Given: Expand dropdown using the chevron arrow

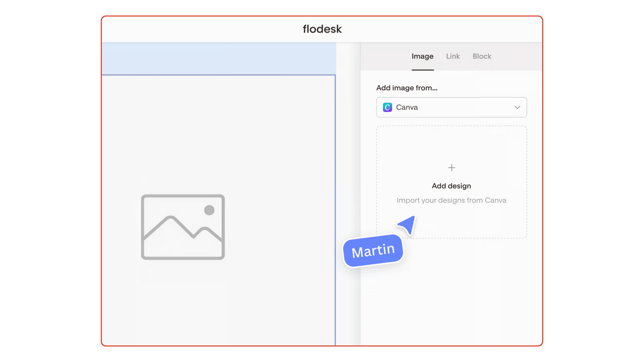Looking at the screenshot, I should pos(517,107).
